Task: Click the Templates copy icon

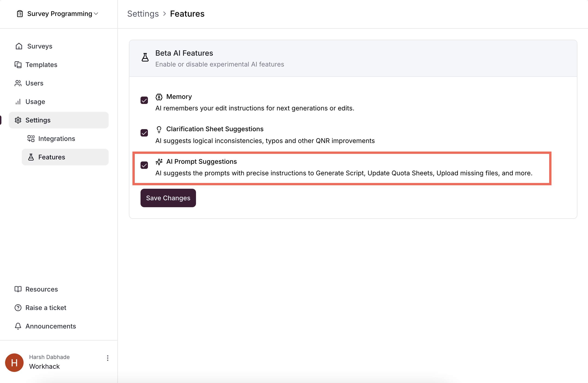Action: point(18,65)
